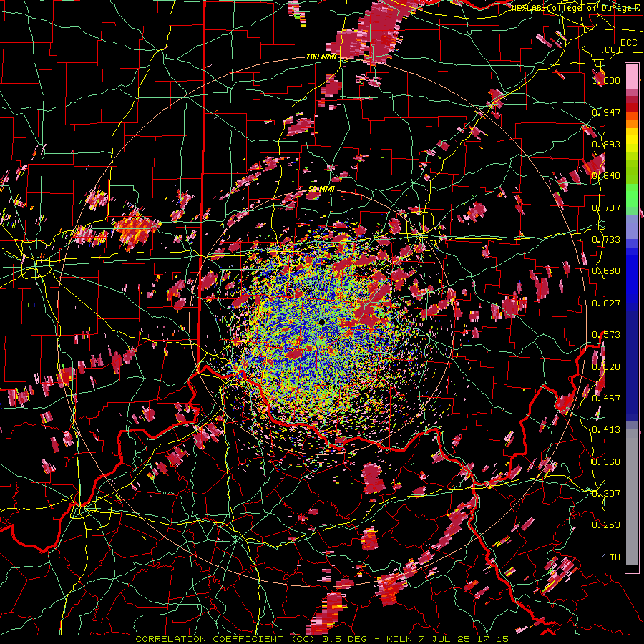
Task: Click the NEXLAB College of DuPage credit text
Action: 575,8
